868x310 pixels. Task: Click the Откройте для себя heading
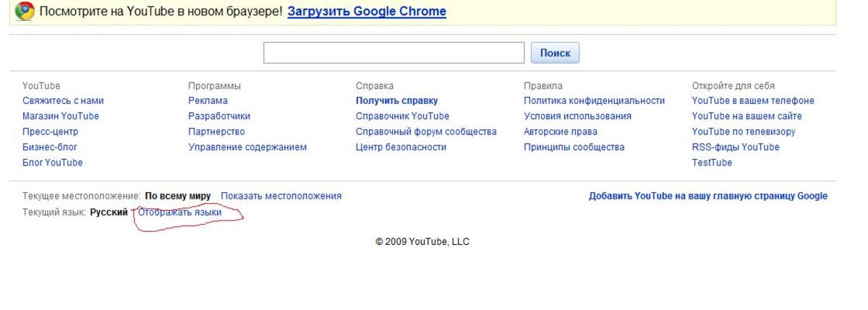pyautogui.click(x=733, y=86)
